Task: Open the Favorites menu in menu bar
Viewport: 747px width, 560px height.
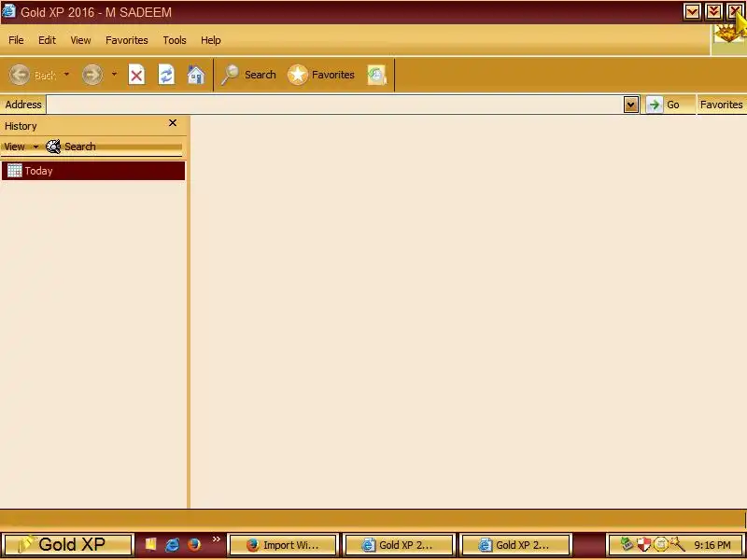Action: pos(127,40)
